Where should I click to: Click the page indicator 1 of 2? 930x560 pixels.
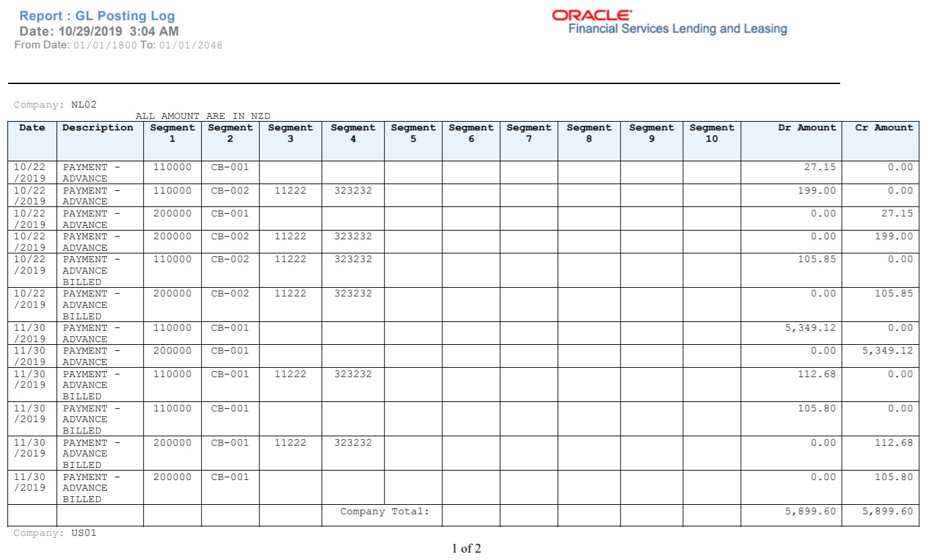466,549
